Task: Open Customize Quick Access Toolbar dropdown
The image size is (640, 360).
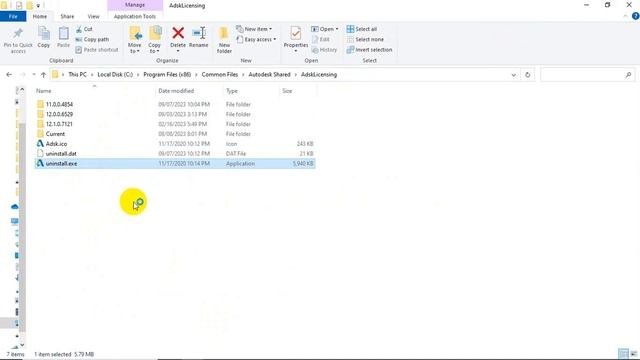Action: coord(38,6)
